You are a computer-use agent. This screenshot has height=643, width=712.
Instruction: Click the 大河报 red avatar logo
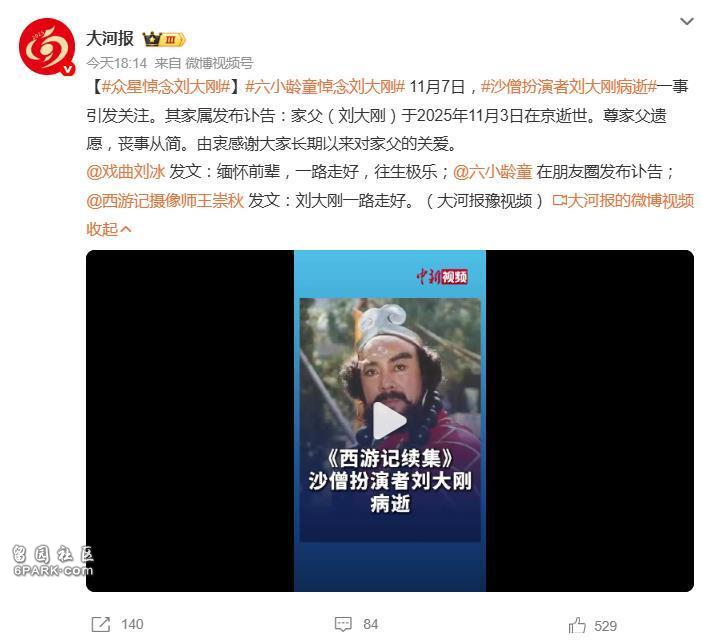point(47,47)
